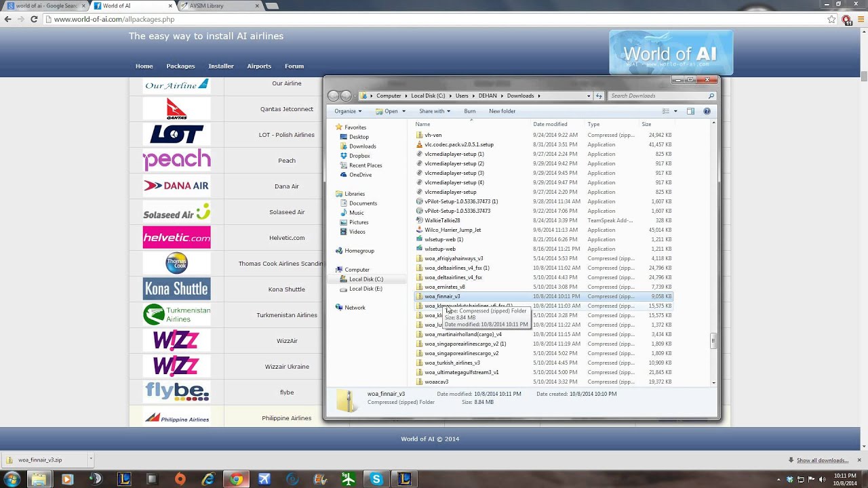Screen dimensions: 868x488
Task: Expand the view options dropdown arrow
Action: coord(675,111)
